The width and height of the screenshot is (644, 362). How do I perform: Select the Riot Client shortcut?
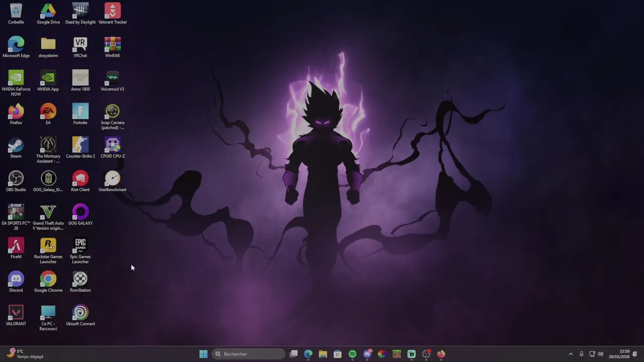pyautogui.click(x=80, y=181)
